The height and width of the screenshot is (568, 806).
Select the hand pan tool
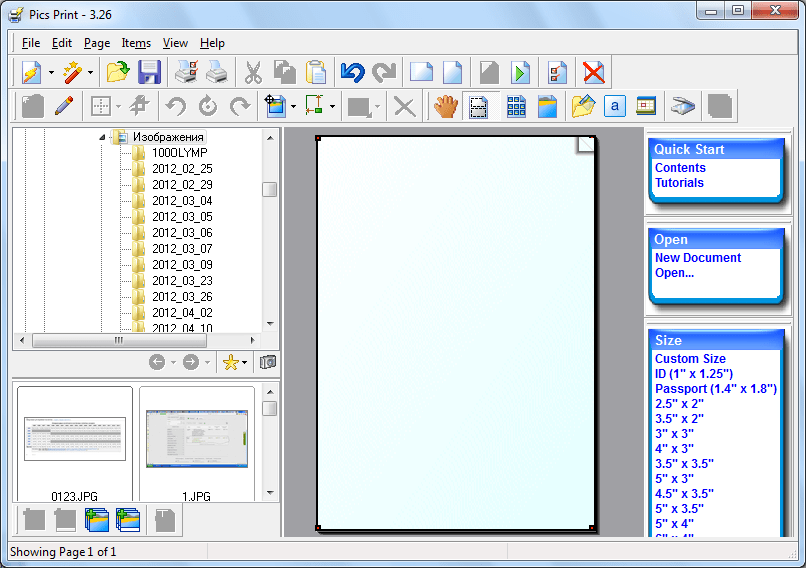pyautogui.click(x=445, y=106)
